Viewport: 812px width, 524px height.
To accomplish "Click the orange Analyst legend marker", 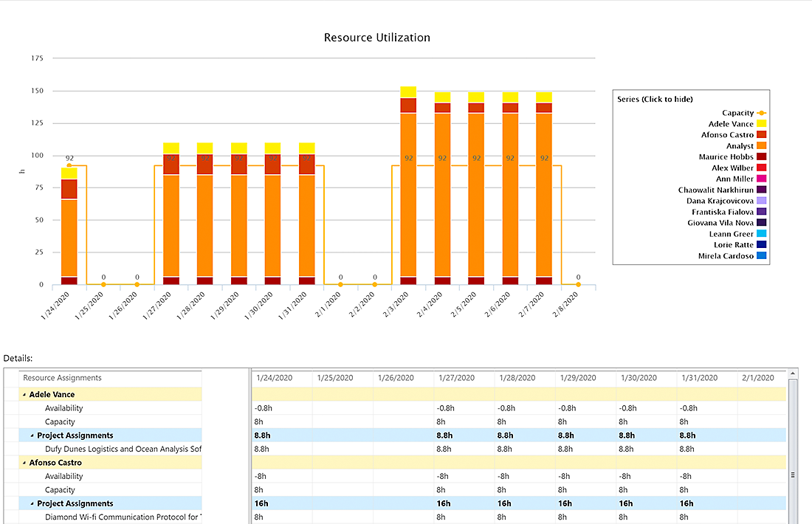I will click(761, 146).
